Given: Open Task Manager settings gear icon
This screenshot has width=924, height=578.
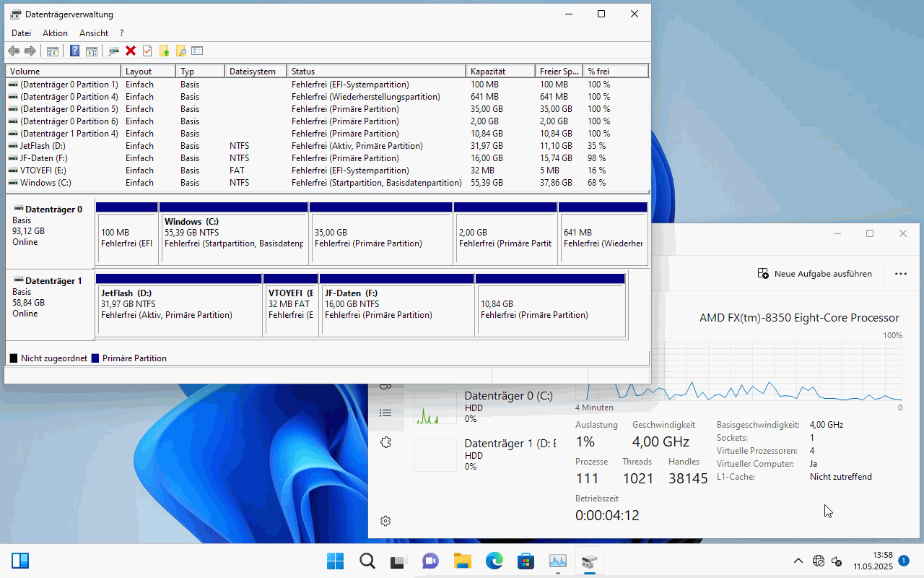Looking at the screenshot, I should pyautogui.click(x=385, y=521).
